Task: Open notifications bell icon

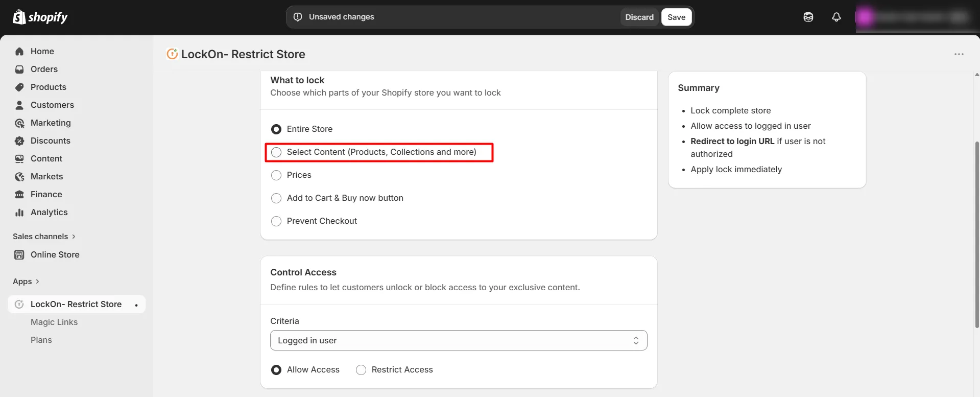Action: [836, 17]
